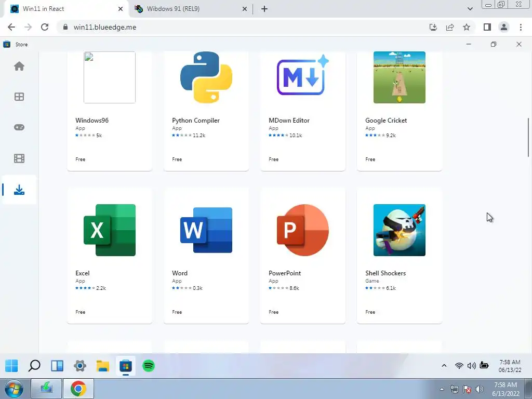Click the Python Compiler title text
This screenshot has width=532, height=399.
196,121
